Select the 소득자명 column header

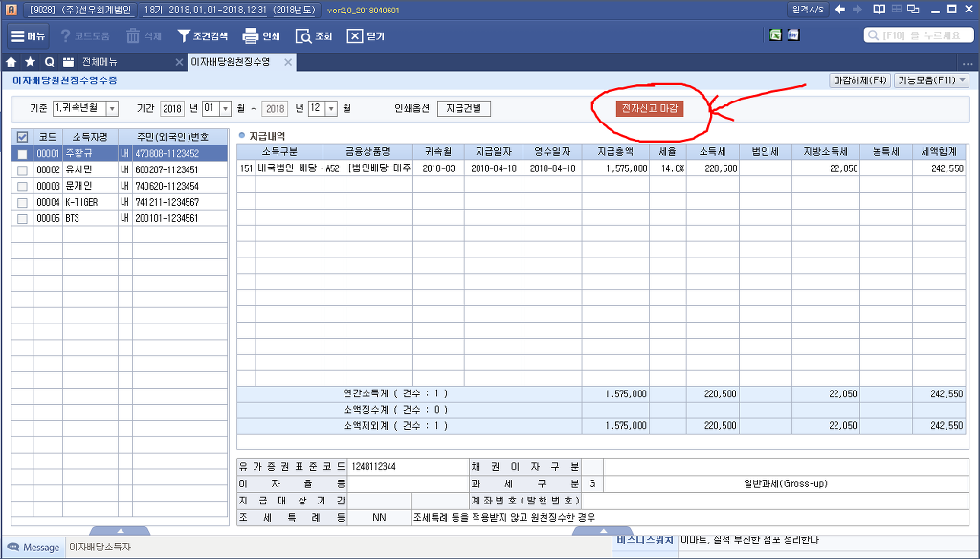coord(90,137)
